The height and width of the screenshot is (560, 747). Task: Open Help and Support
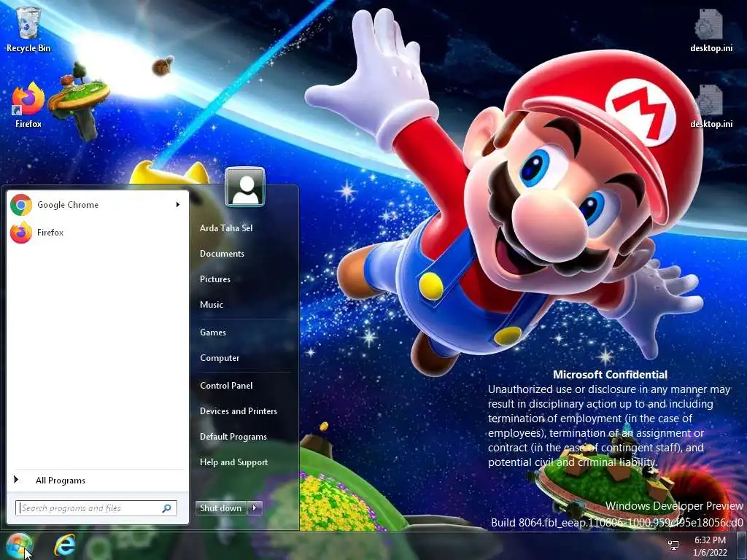coord(234,462)
